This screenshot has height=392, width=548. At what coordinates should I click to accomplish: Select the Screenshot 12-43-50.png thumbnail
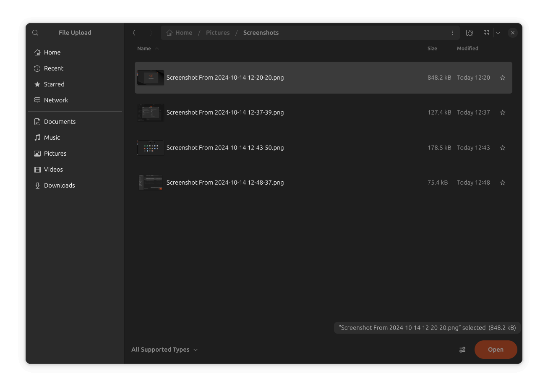(151, 148)
